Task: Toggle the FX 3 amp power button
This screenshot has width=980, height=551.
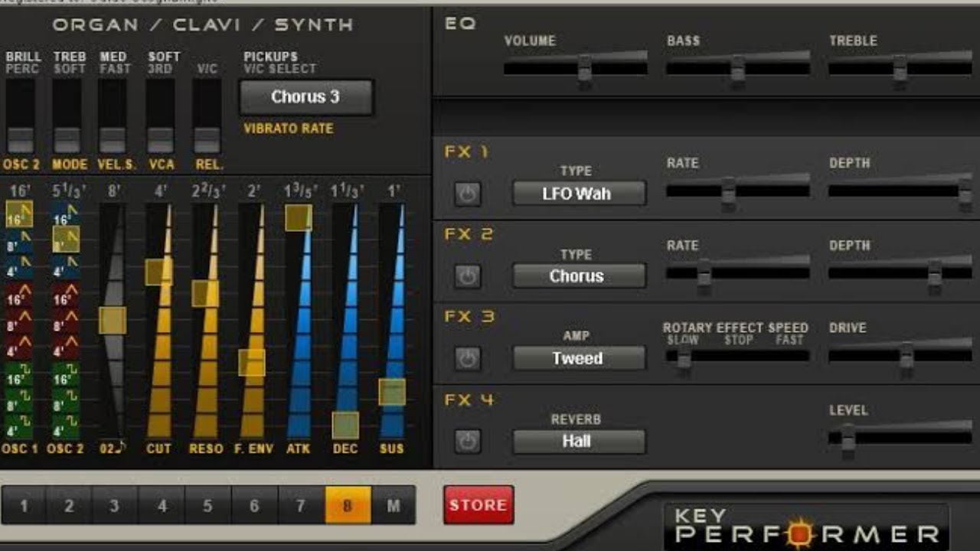Action: [468, 358]
